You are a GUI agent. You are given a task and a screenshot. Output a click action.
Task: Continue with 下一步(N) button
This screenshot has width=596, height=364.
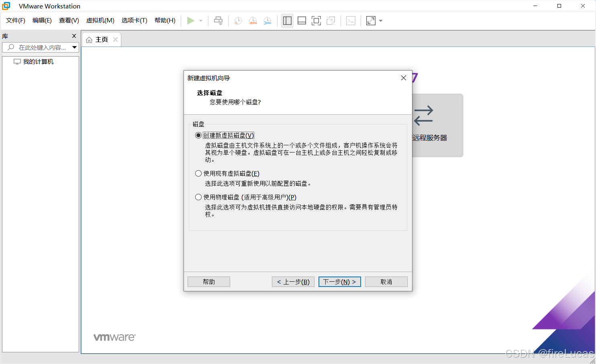[x=340, y=282]
